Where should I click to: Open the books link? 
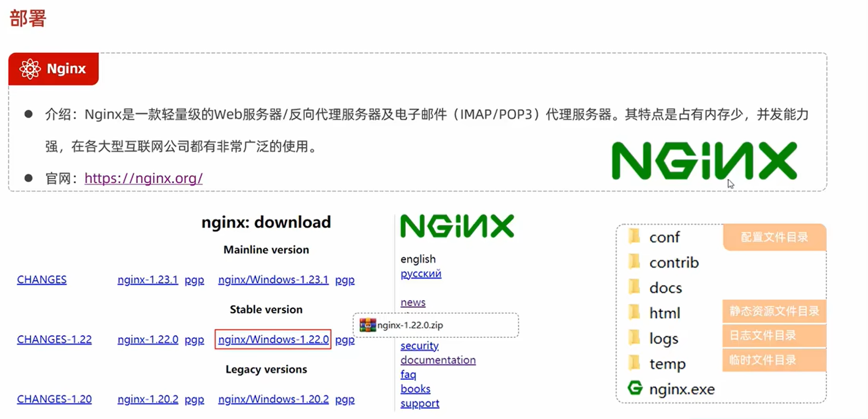[x=415, y=389]
